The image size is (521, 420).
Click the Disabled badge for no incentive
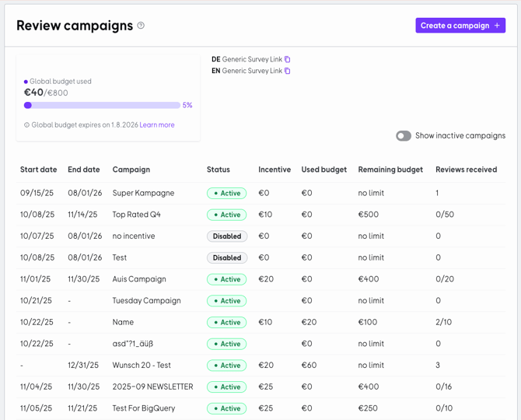[226, 236]
